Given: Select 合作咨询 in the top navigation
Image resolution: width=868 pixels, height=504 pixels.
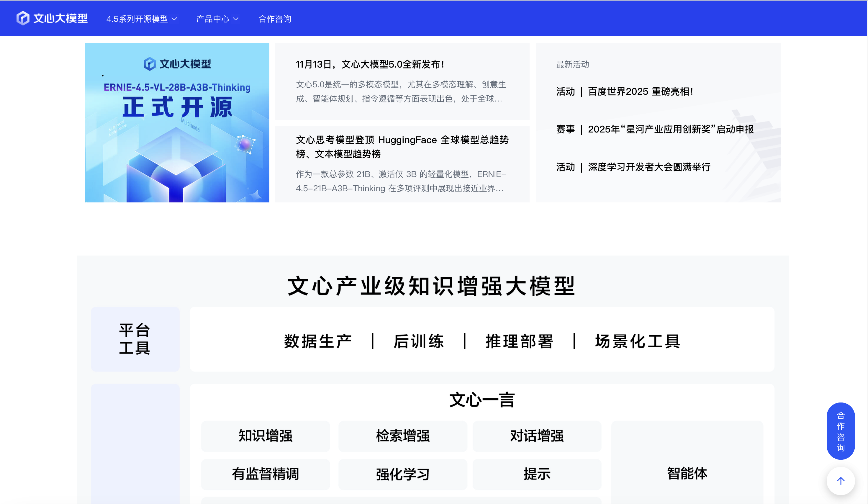Looking at the screenshot, I should [x=275, y=19].
